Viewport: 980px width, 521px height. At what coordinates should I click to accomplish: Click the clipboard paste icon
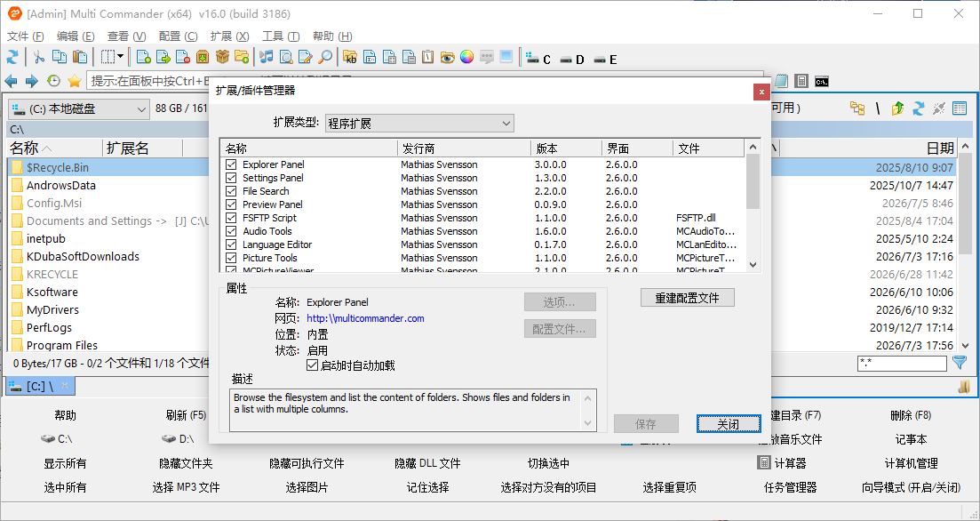coord(79,58)
